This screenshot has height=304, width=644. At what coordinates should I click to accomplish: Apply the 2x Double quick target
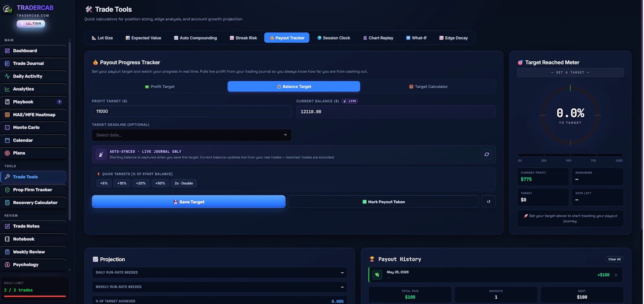click(x=184, y=183)
